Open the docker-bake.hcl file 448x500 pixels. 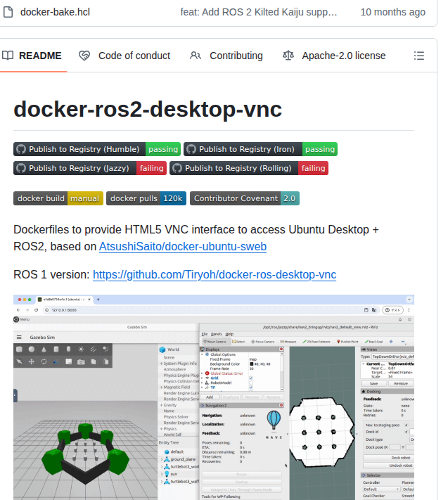click(x=55, y=12)
